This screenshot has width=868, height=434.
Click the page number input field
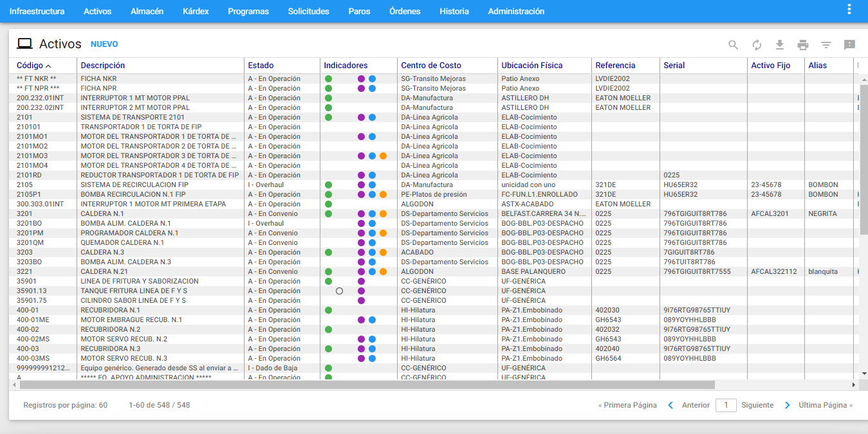coord(726,405)
